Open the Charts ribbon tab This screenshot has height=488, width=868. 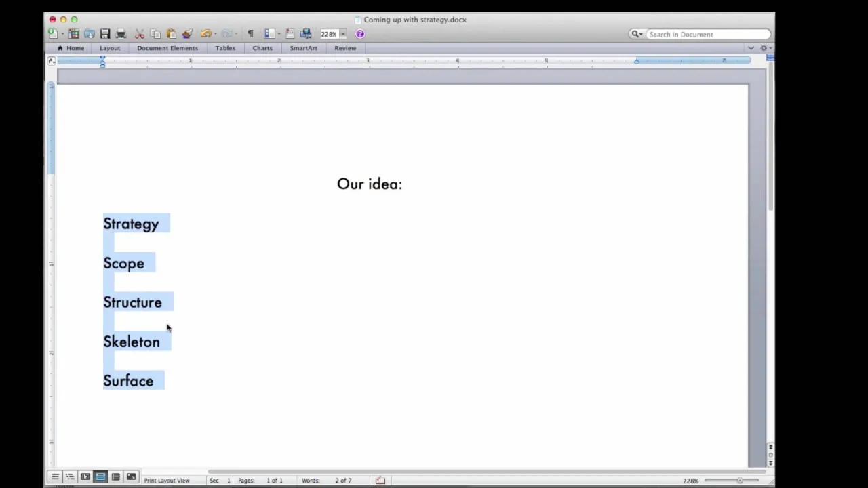[262, 48]
